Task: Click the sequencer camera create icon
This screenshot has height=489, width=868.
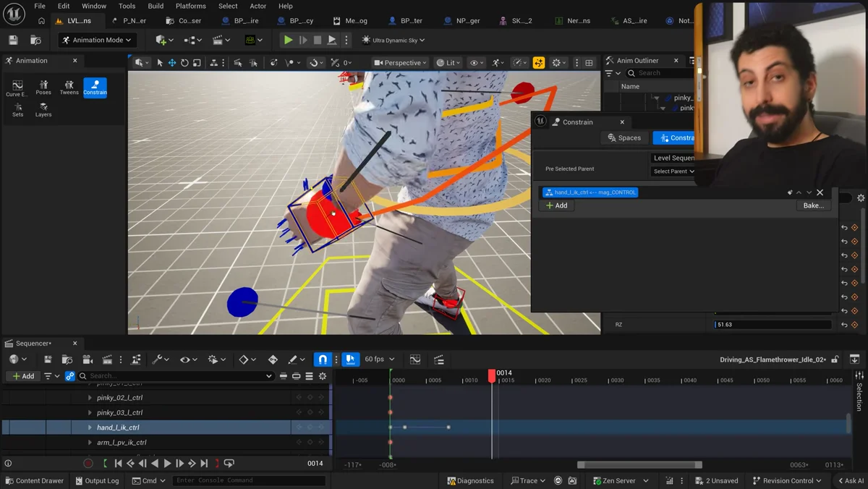Action: click(x=88, y=359)
